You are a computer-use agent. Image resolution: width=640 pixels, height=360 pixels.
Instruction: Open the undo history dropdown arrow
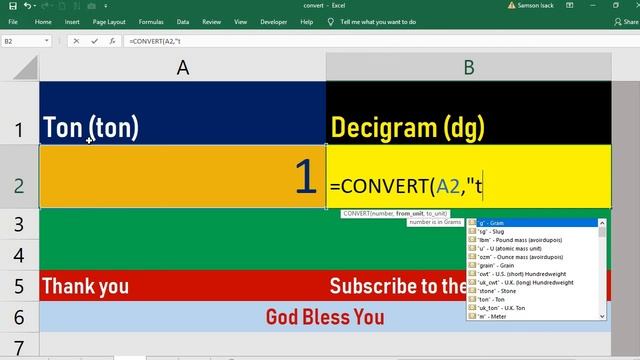point(34,6)
